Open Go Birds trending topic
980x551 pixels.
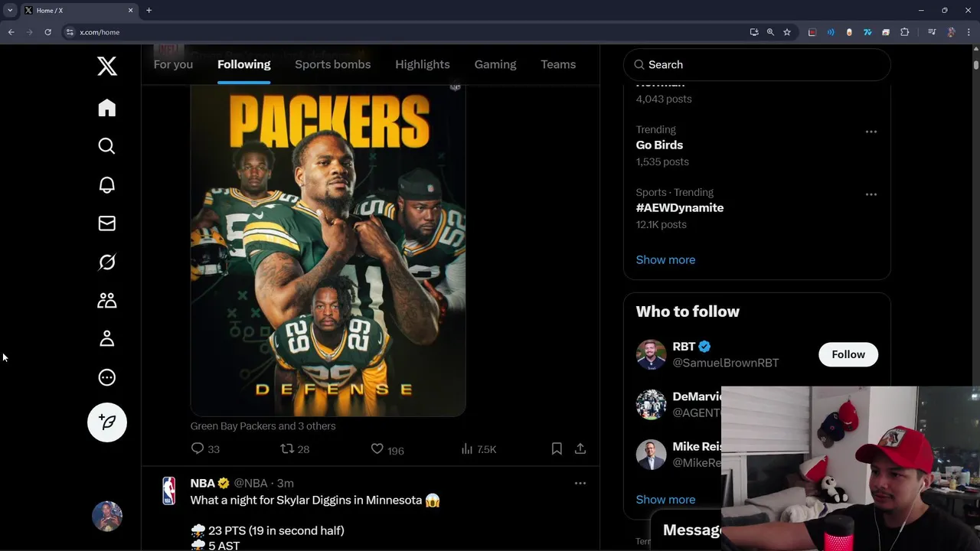tap(659, 145)
